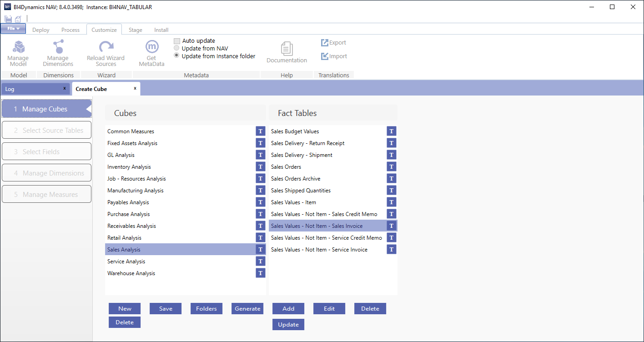Click the T icon beside Sales Analysis
644x342 pixels.
pos(260,250)
